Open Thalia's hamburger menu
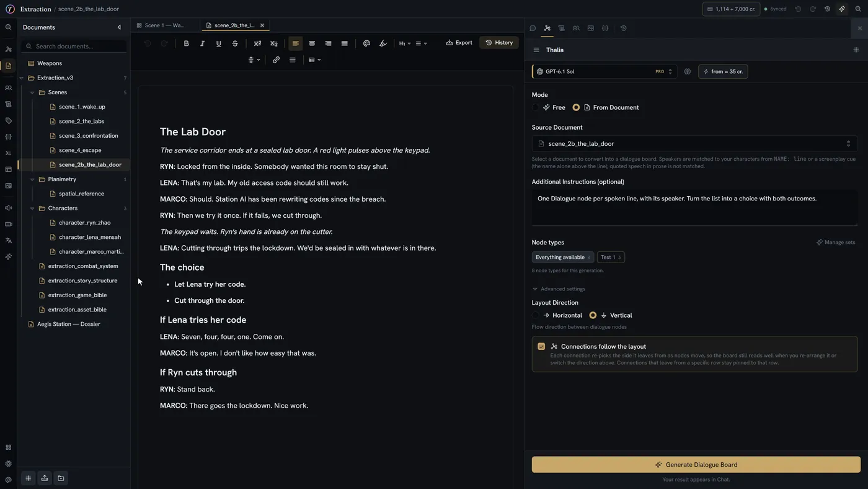The image size is (868, 489). click(536, 50)
